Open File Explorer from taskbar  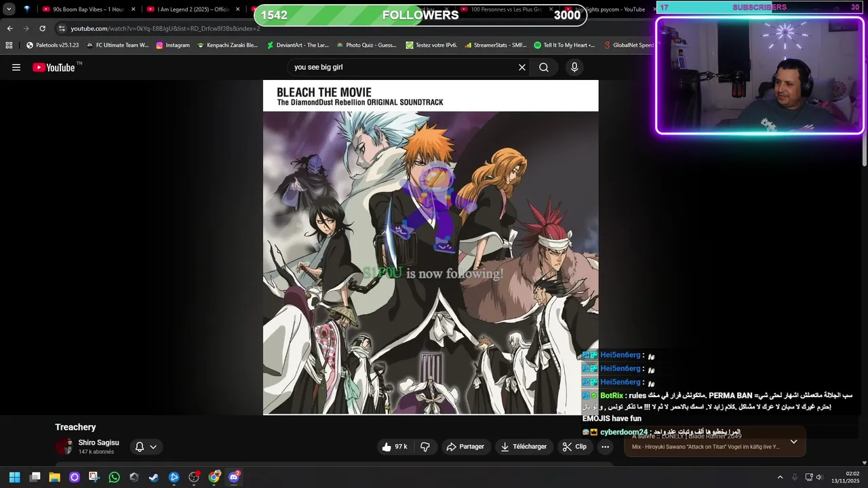tap(54, 477)
